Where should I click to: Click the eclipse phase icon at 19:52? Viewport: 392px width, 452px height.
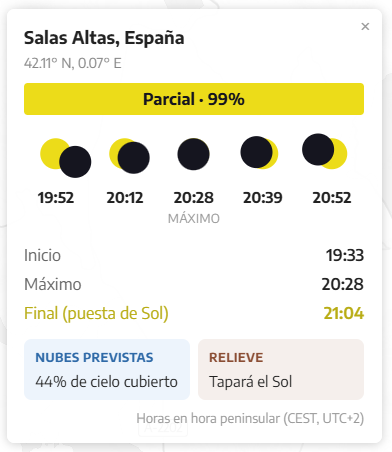click(65, 158)
